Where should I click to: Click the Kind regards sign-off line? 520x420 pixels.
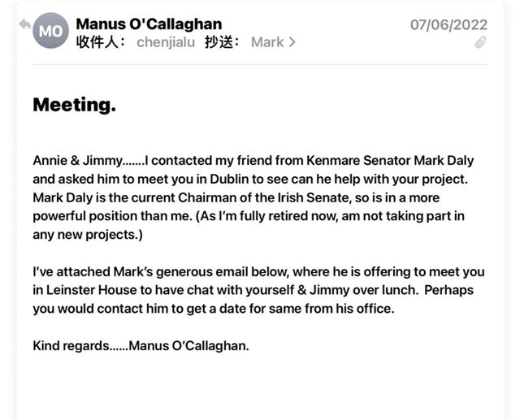pyautogui.click(x=141, y=346)
